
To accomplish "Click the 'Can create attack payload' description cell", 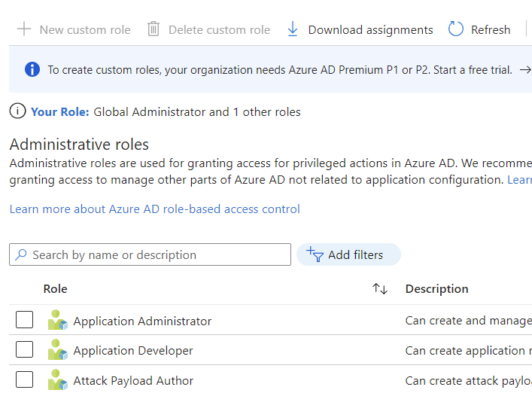I will point(468,381).
